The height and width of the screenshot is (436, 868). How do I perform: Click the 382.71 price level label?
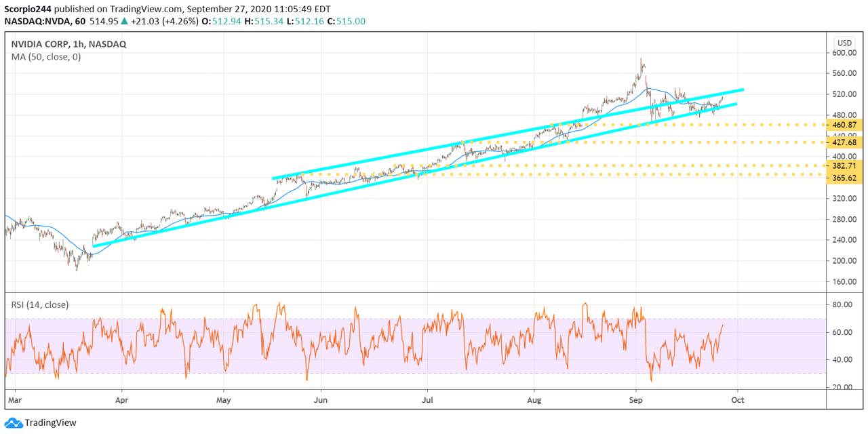[x=844, y=166]
